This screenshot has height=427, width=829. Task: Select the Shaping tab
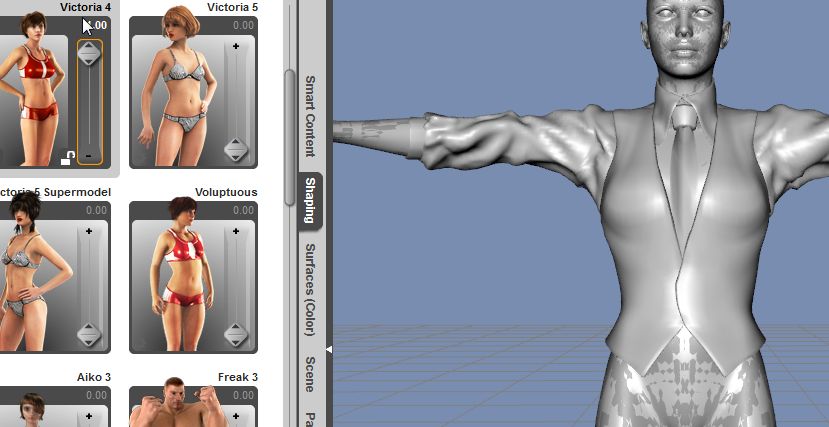[310, 201]
